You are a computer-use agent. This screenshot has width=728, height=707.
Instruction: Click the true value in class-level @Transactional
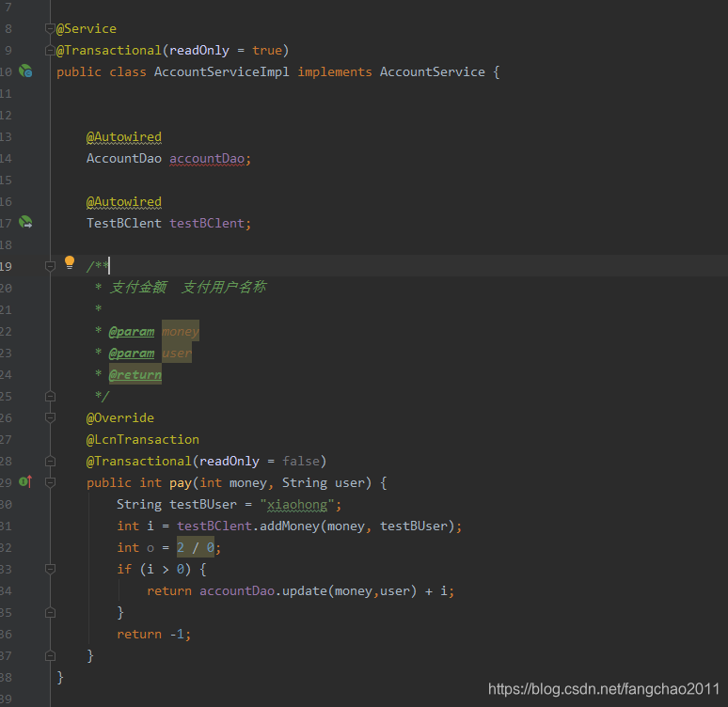point(267,50)
